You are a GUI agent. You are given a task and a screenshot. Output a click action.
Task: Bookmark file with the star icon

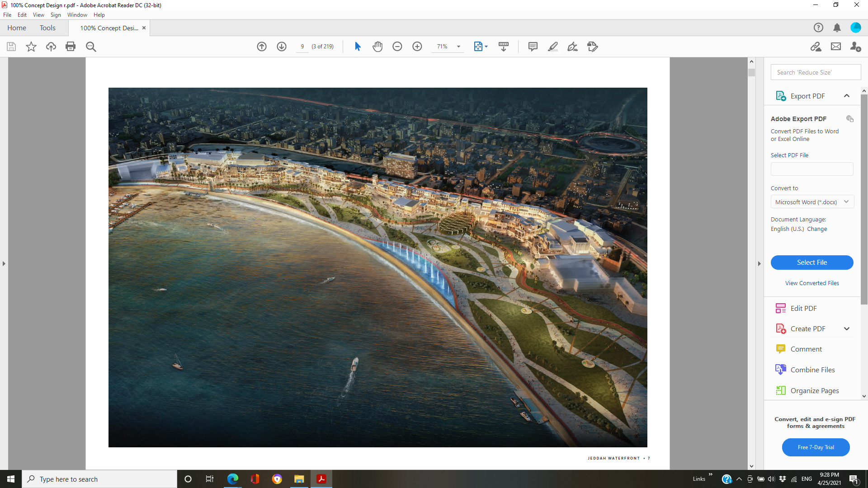click(31, 47)
